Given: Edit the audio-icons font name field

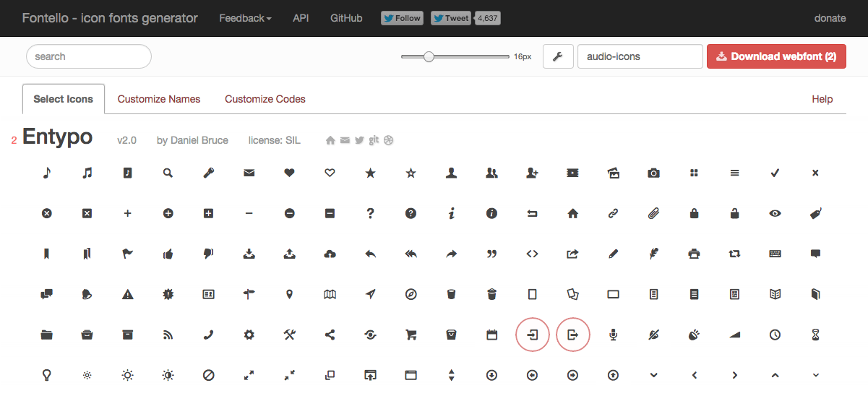Looking at the screenshot, I should (x=640, y=56).
